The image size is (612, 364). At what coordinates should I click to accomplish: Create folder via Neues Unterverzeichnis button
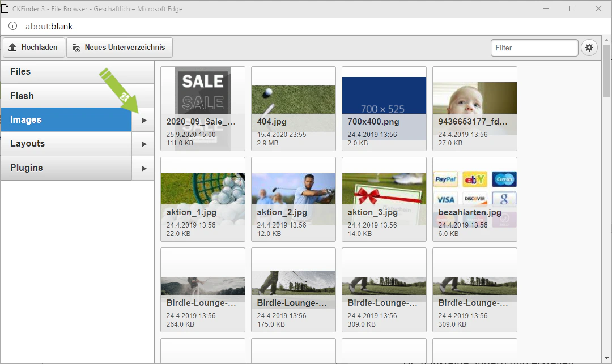pyautogui.click(x=120, y=48)
